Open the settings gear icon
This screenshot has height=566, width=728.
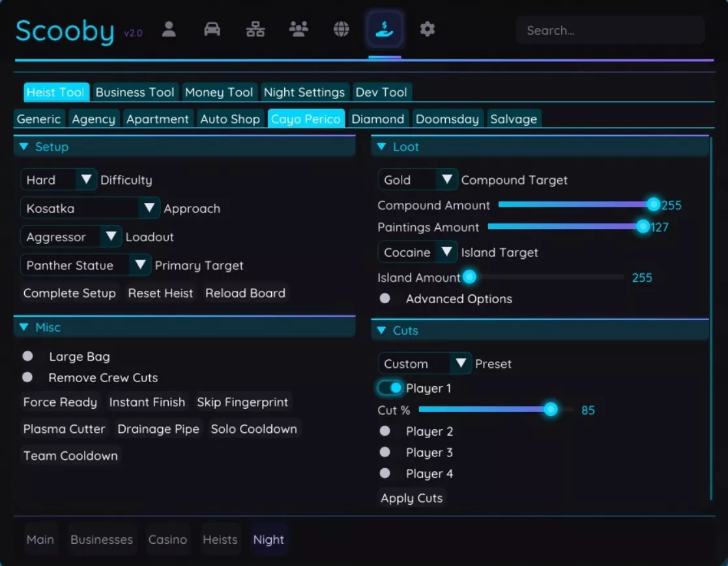(x=427, y=29)
